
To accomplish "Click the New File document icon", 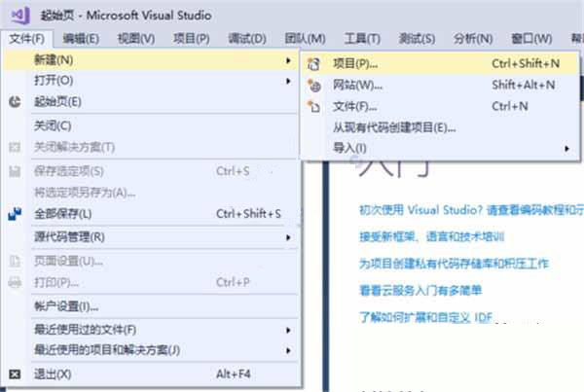I will click(313, 106).
